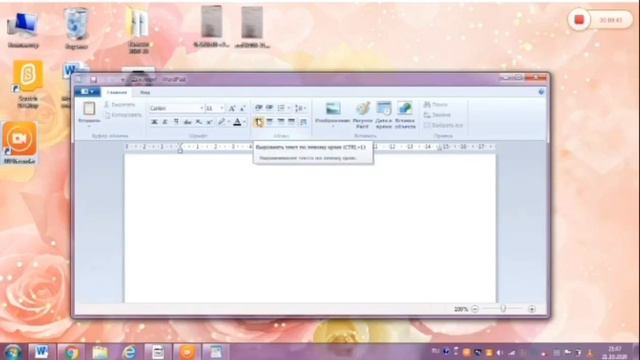
Task: Toggle strikethrough formatting
Action: point(187,122)
